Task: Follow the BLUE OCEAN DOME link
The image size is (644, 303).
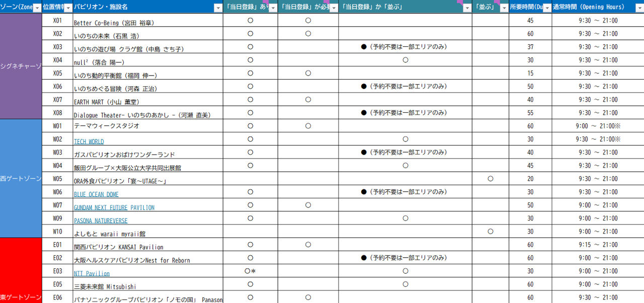Action: [x=96, y=194]
